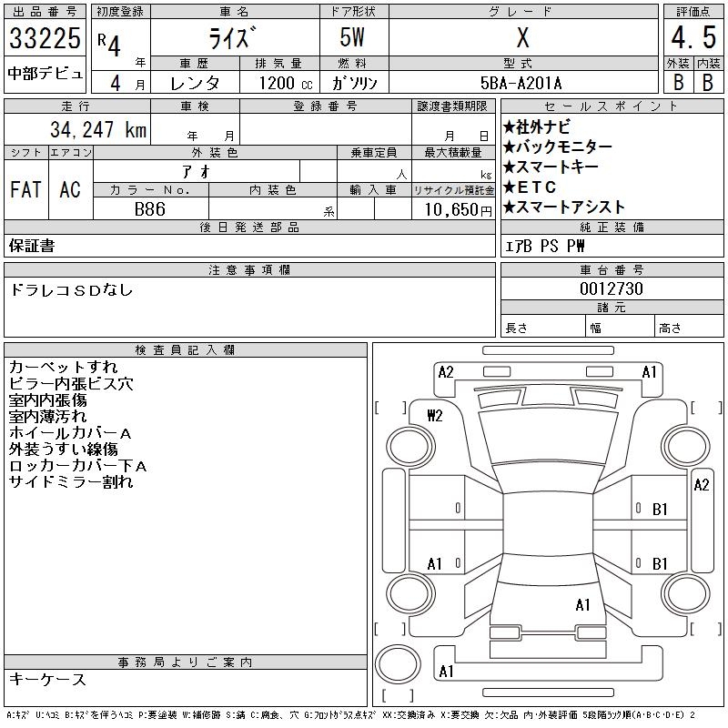Click the sales point ★バックモニター
The width and height of the screenshot is (728, 728).
point(558,147)
